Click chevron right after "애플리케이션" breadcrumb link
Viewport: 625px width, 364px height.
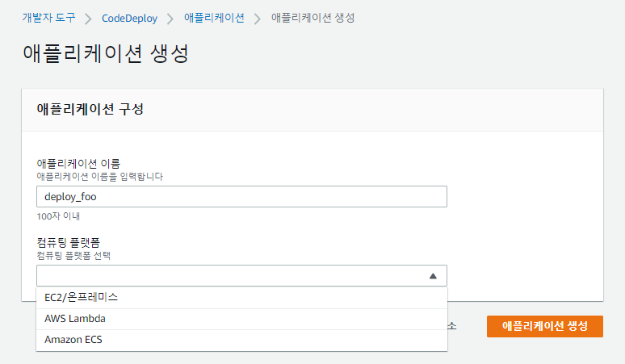point(258,17)
